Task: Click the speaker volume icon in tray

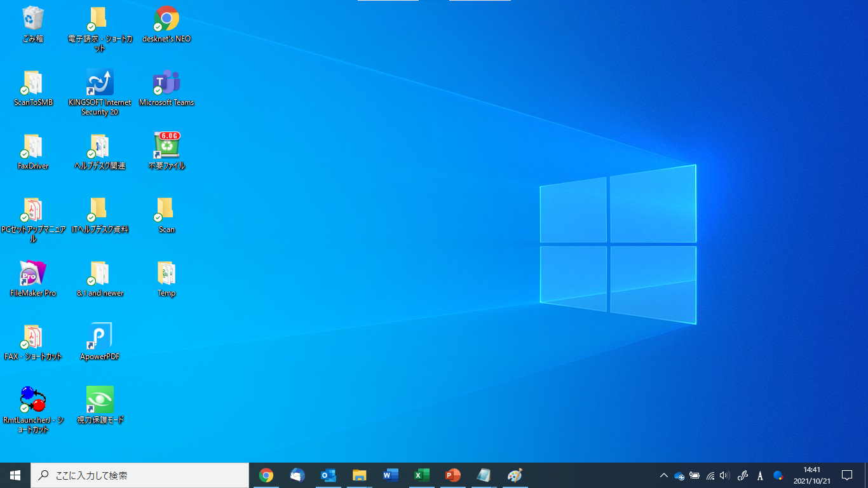Action: 725,475
